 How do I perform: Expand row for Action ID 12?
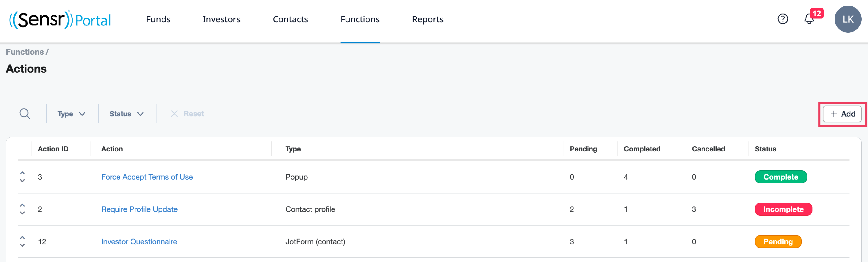tap(22, 241)
